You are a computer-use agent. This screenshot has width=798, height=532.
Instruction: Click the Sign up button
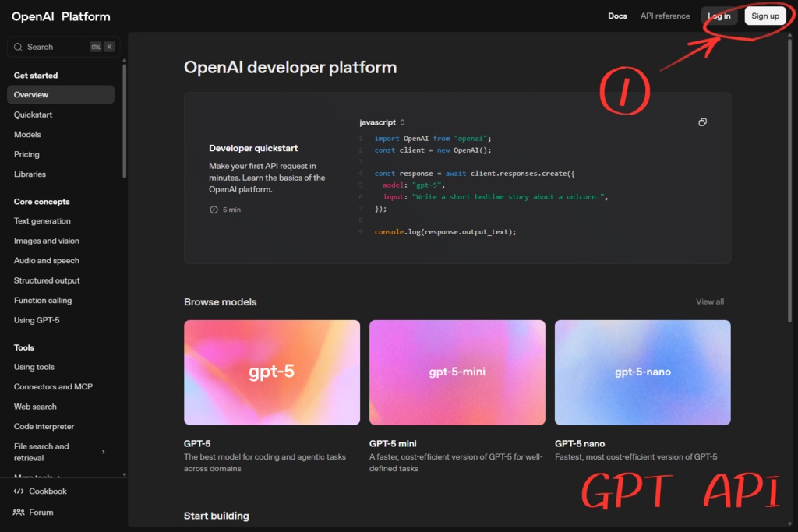[x=765, y=16]
